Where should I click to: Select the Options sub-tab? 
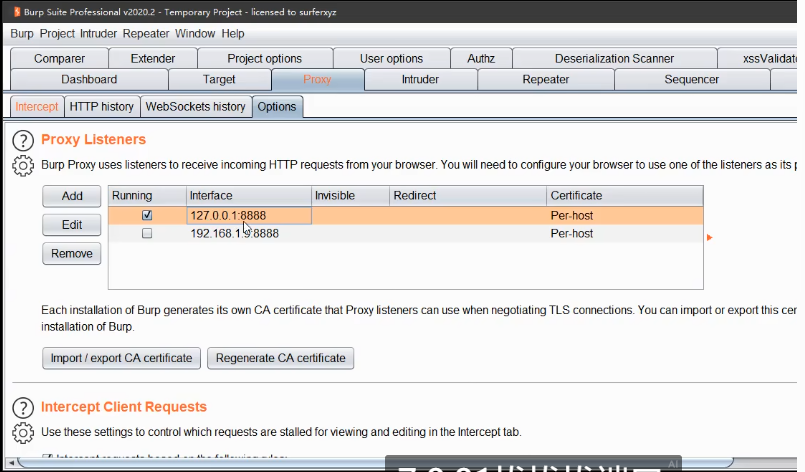tap(277, 107)
